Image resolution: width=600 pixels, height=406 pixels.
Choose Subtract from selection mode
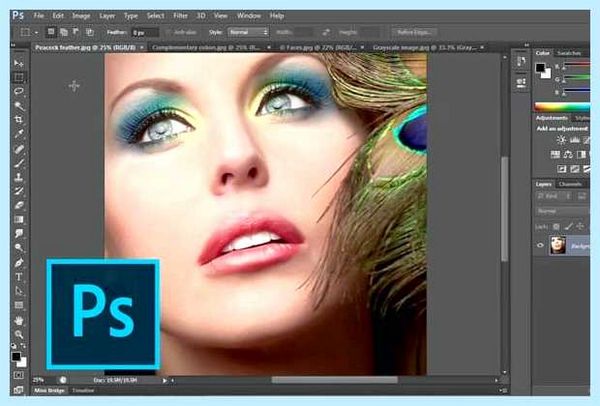coord(76,32)
